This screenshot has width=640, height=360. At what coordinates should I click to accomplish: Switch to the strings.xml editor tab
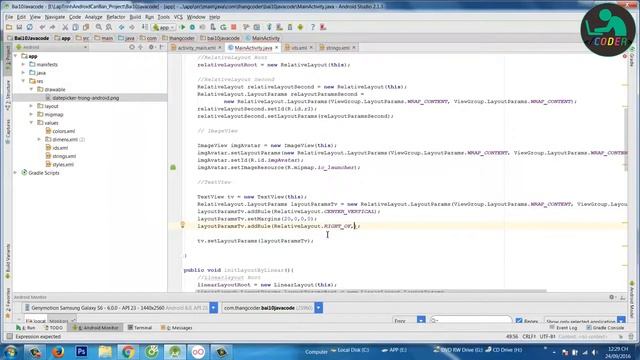(337, 48)
